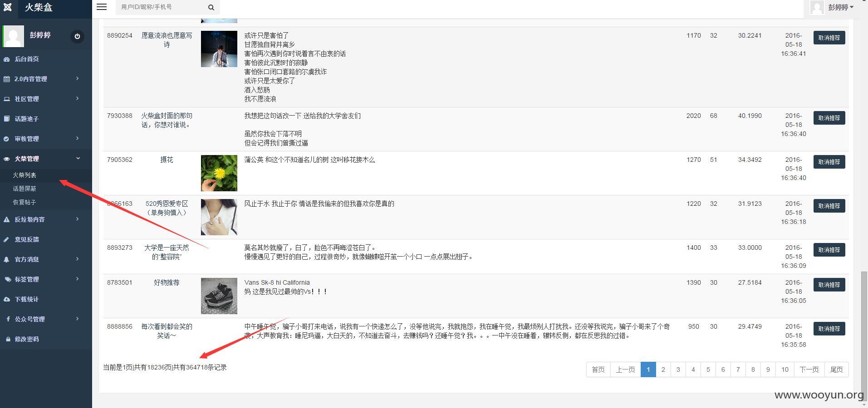Open the dandelion flower thumbnail

tap(219, 173)
